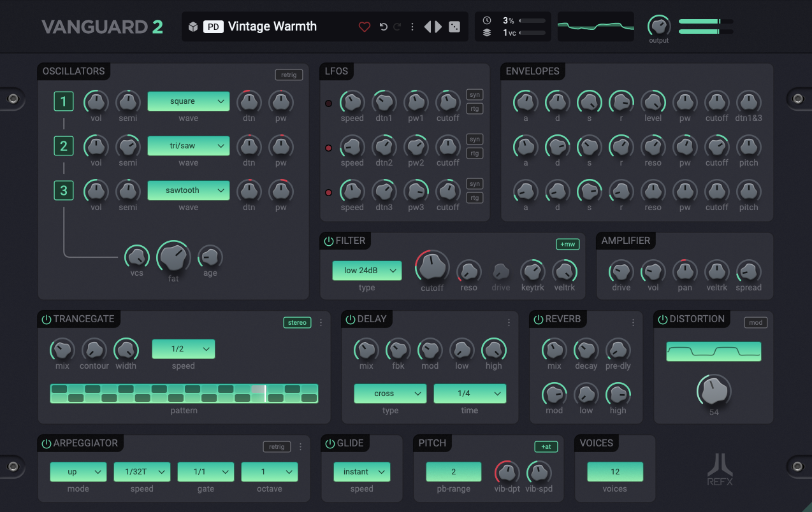Click the voices count field showing 12

click(615, 472)
